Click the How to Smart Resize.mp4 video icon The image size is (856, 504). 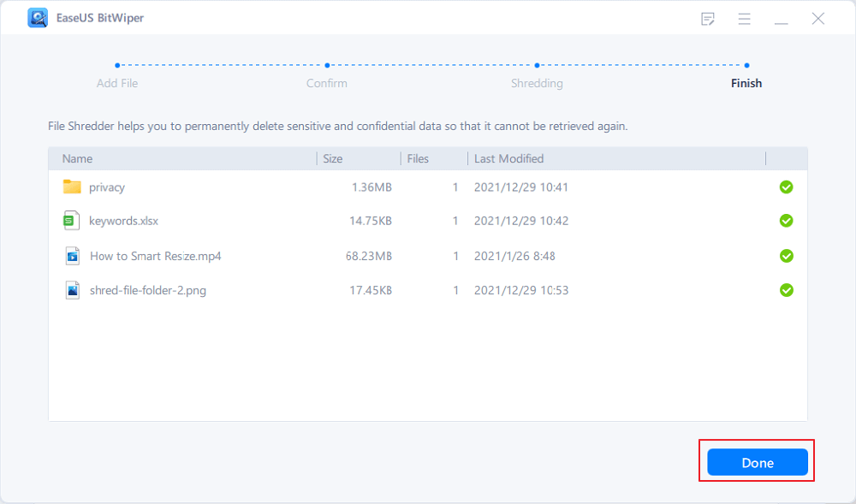[x=72, y=256]
